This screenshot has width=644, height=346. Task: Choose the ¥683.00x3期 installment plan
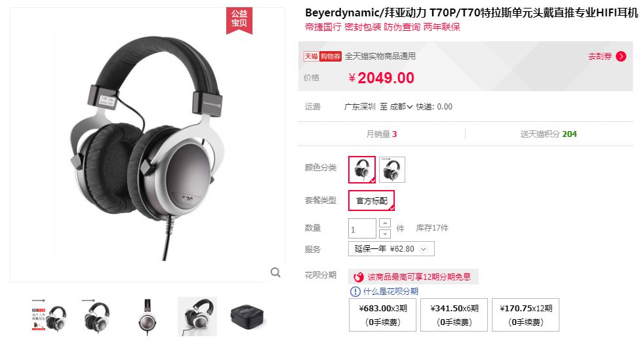(x=383, y=315)
